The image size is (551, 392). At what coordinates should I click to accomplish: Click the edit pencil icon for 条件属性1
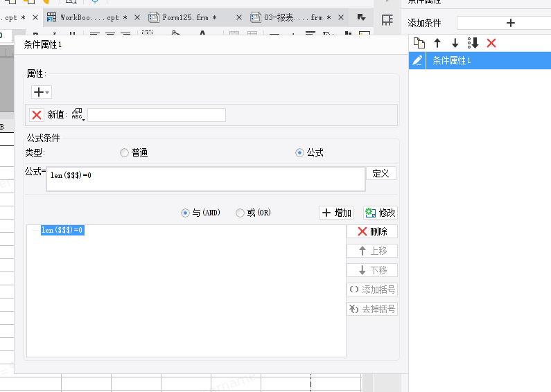pyautogui.click(x=417, y=60)
